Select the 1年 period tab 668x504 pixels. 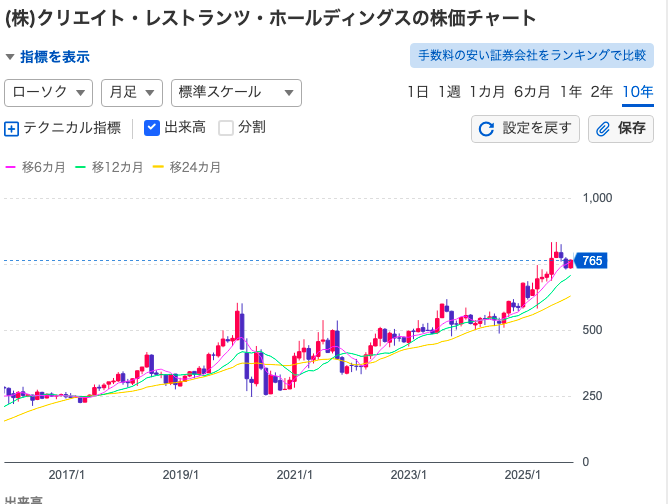coord(571,92)
